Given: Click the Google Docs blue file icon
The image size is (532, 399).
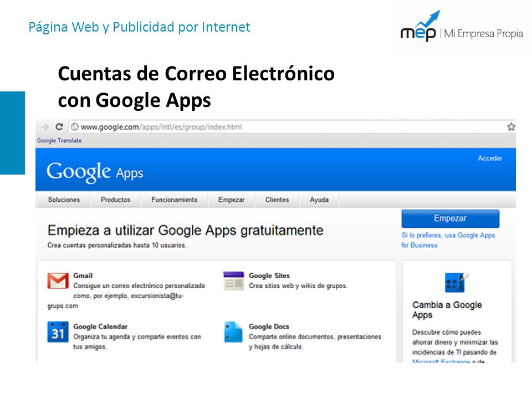Looking at the screenshot, I should pos(233,332).
